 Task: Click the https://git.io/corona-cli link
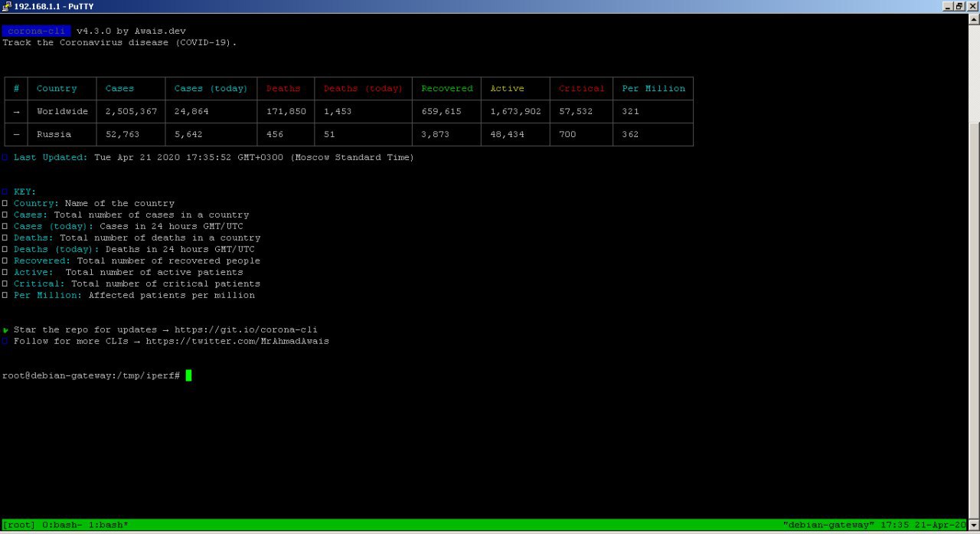246,330
